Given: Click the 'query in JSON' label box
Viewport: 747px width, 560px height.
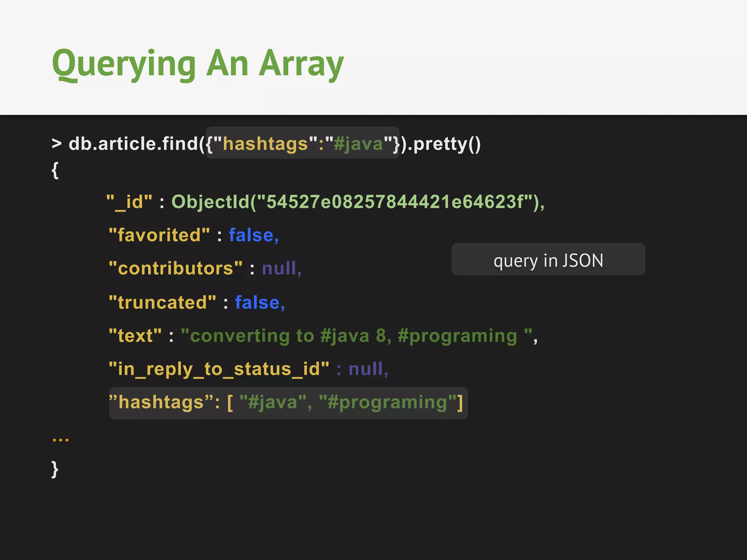Looking at the screenshot, I should click(548, 260).
